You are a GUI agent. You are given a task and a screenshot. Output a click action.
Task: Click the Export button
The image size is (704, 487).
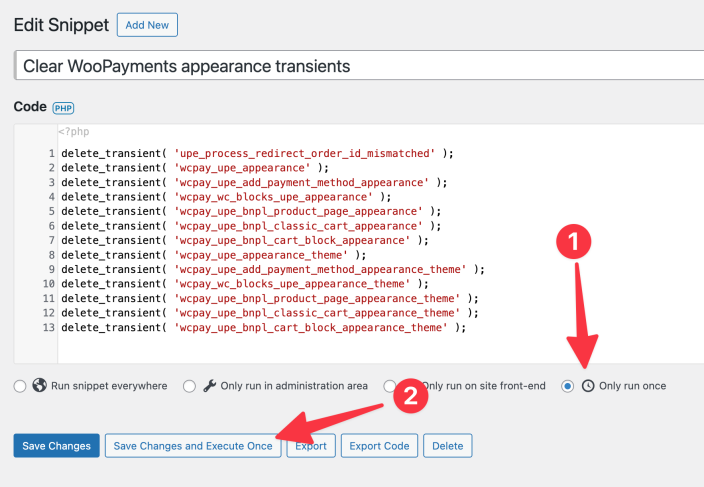click(310, 446)
